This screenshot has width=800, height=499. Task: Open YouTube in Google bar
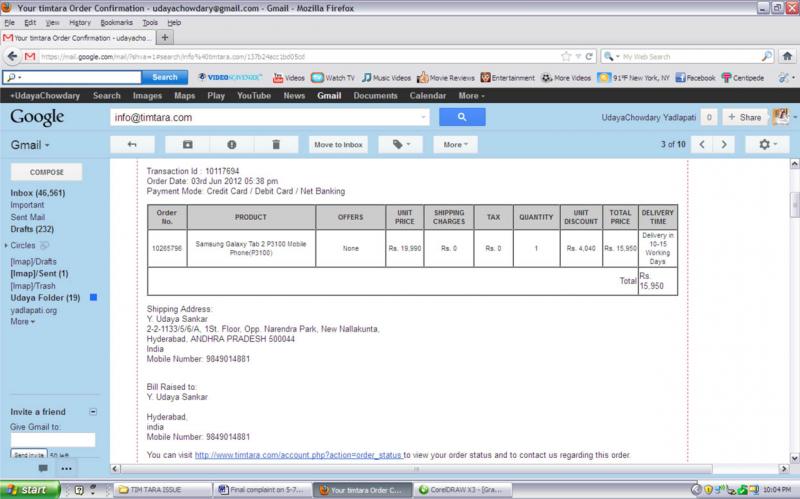pos(254,95)
